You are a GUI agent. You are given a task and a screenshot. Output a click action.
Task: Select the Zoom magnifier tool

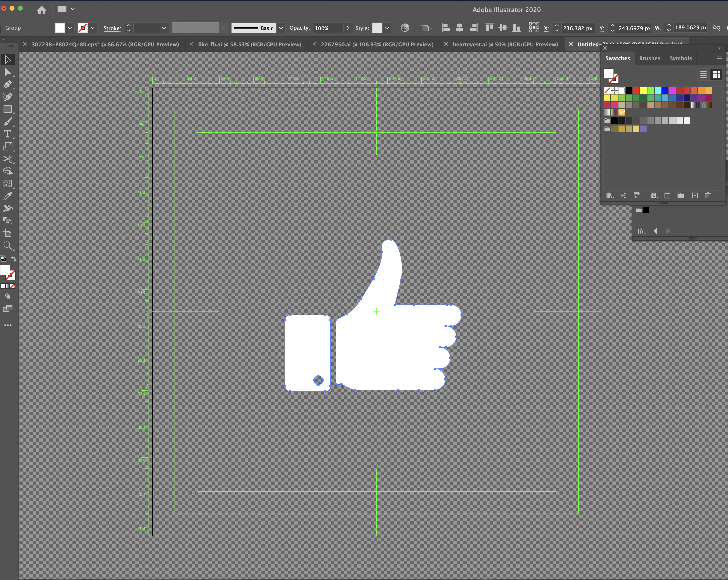coord(8,246)
